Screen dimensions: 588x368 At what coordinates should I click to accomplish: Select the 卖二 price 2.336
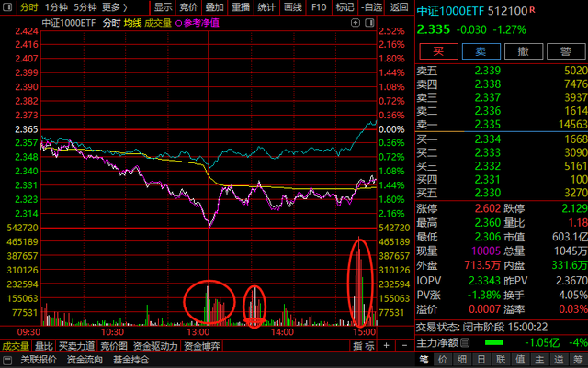pyautogui.click(x=488, y=111)
